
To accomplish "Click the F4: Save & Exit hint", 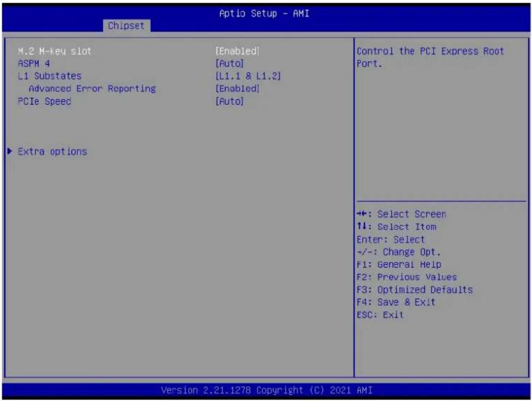I will [x=396, y=302].
